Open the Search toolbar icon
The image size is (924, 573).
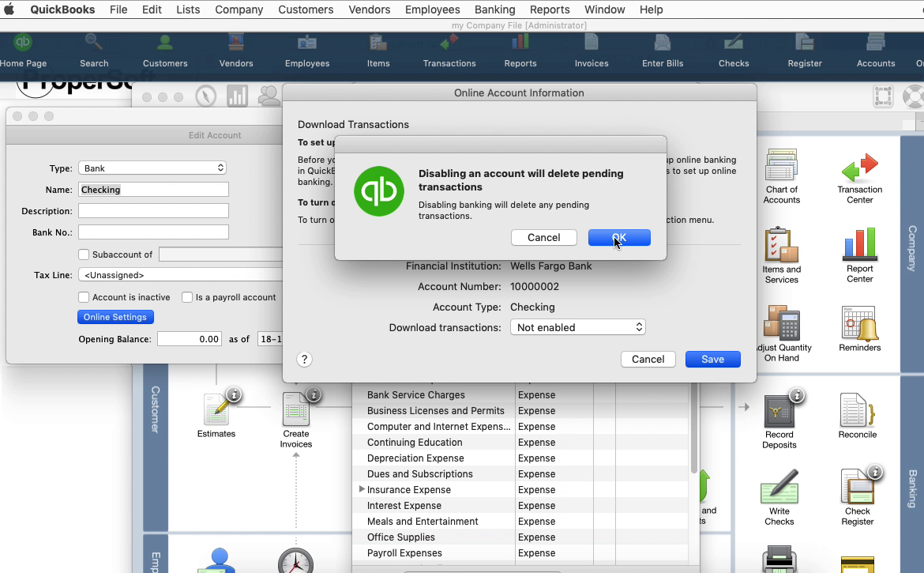(x=94, y=51)
